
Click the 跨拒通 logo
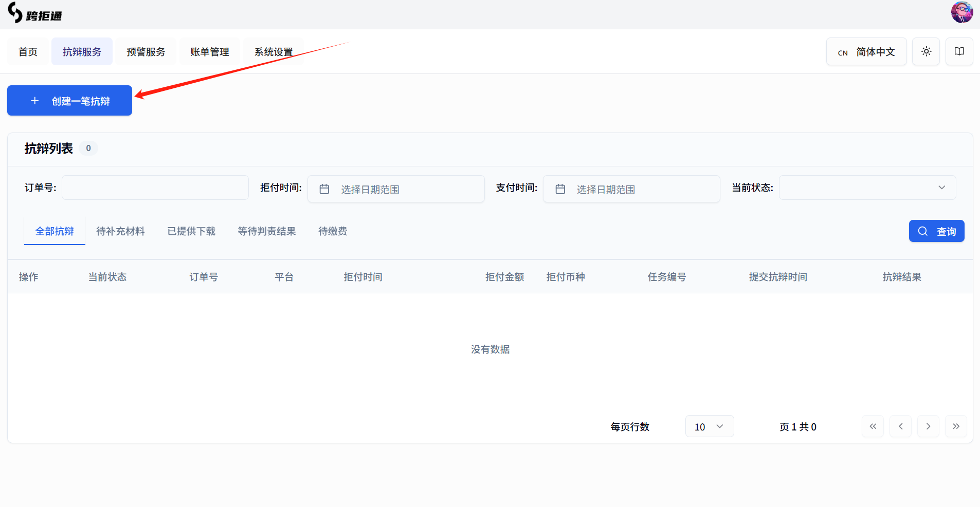click(x=35, y=13)
